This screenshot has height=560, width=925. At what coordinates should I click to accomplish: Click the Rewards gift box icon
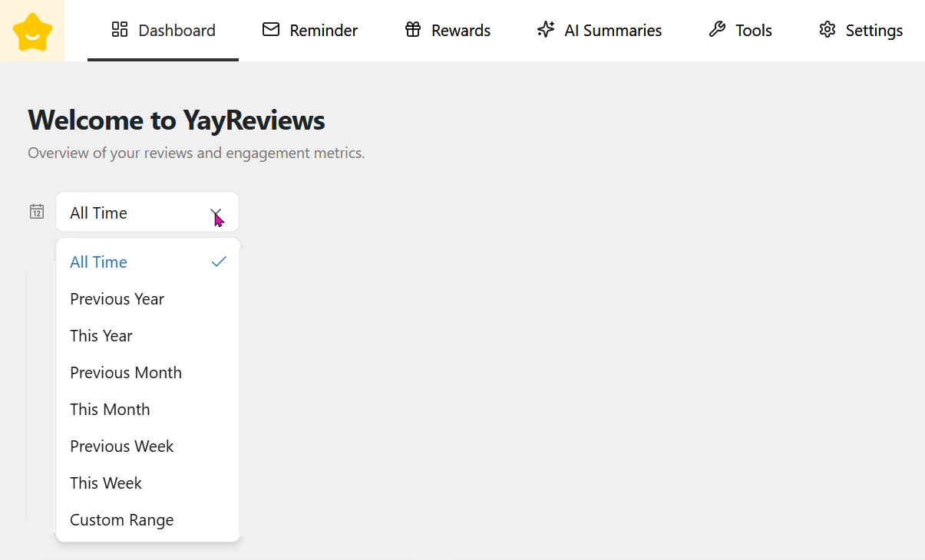click(x=413, y=30)
